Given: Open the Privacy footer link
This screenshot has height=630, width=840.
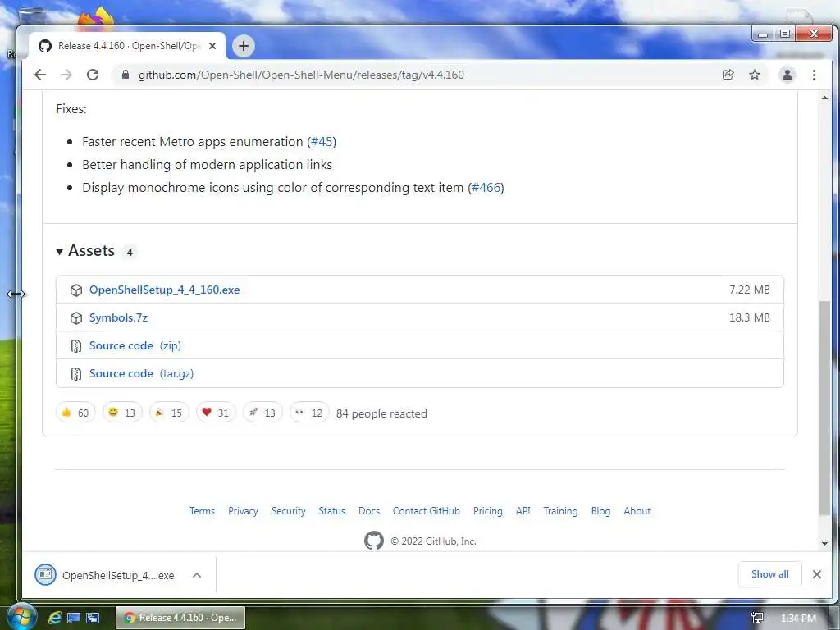Looking at the screenshot, I should pos(243,511).
